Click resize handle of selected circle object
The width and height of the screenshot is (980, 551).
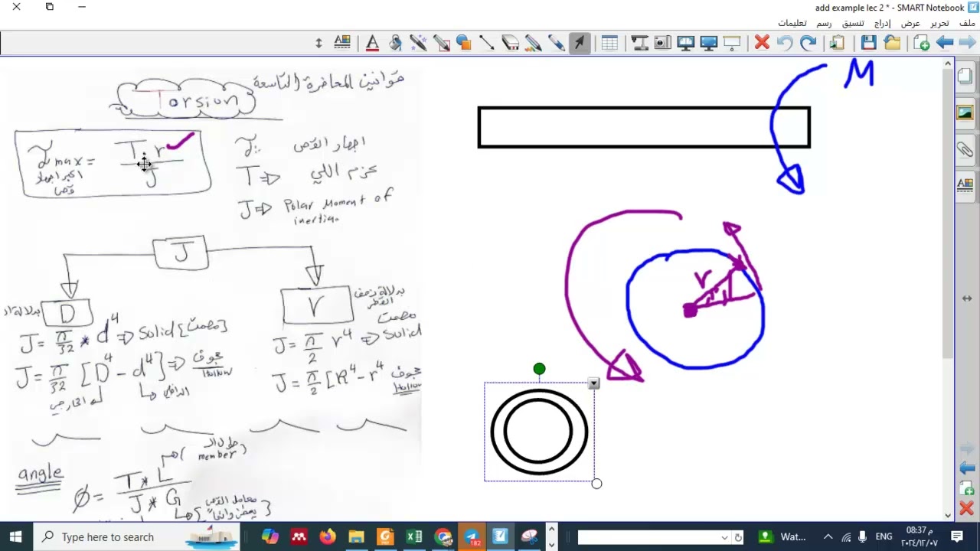(596, 483)
